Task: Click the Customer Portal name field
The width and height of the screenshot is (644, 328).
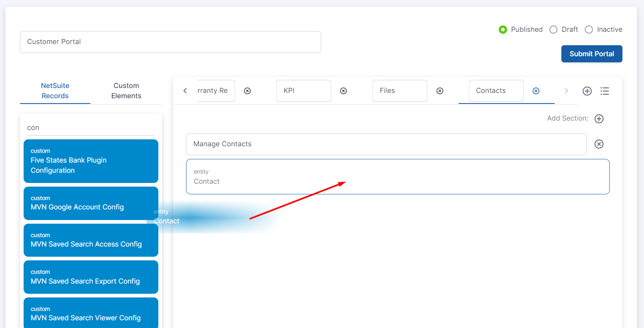Action: pos(170,42)
